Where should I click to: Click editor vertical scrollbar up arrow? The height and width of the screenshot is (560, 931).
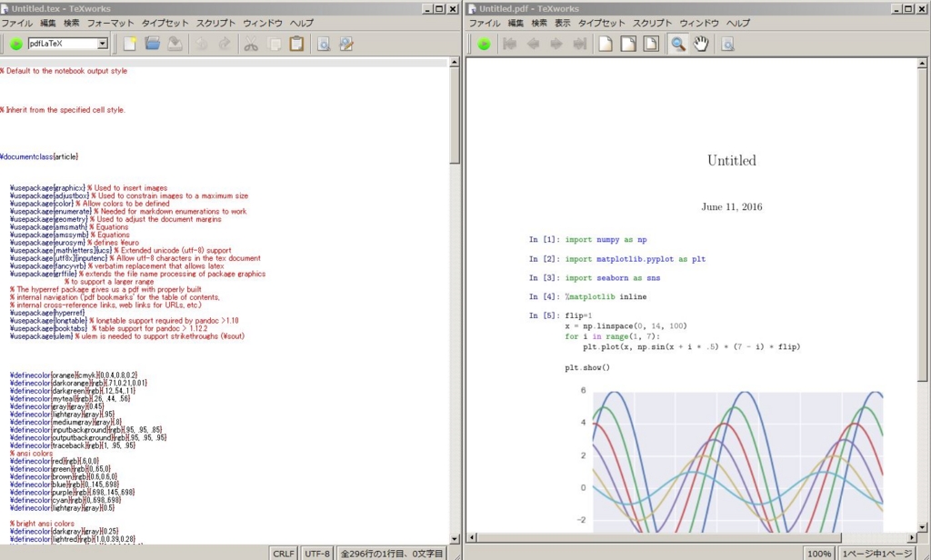click(x=455, y=63)
